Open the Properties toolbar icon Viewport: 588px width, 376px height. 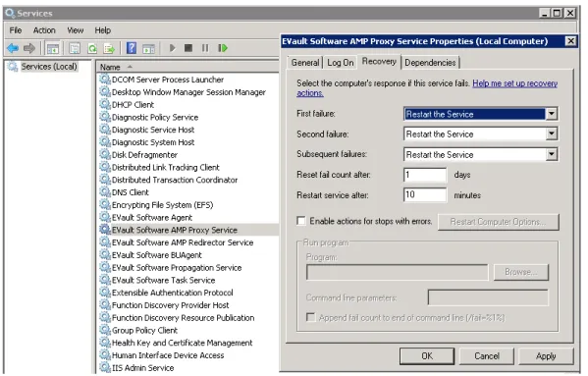[75, 48]
